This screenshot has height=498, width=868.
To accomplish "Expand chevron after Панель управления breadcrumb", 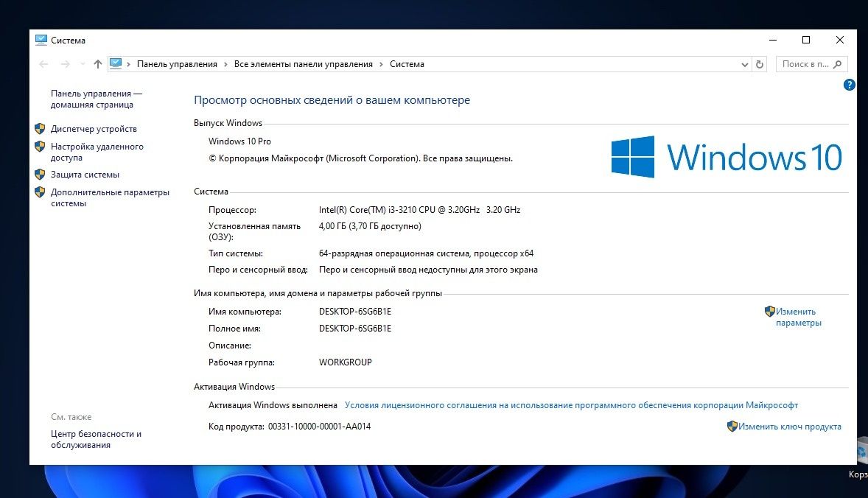I will (x=225, y=64).
